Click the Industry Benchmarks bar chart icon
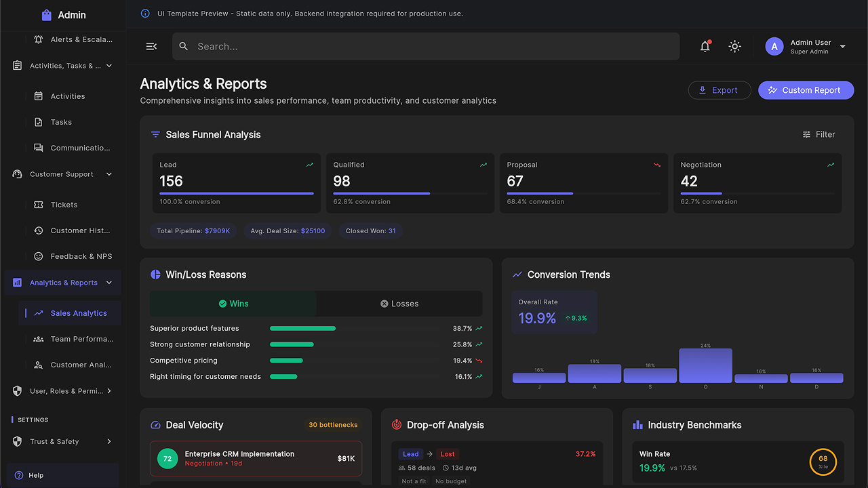This screenshot has width=868, height=488. point(637,425)
